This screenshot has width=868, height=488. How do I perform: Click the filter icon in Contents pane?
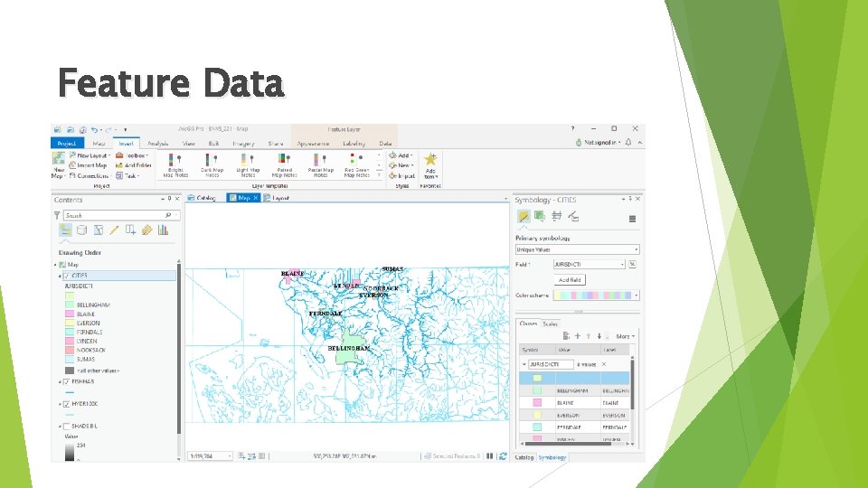(x=57, y=215)
